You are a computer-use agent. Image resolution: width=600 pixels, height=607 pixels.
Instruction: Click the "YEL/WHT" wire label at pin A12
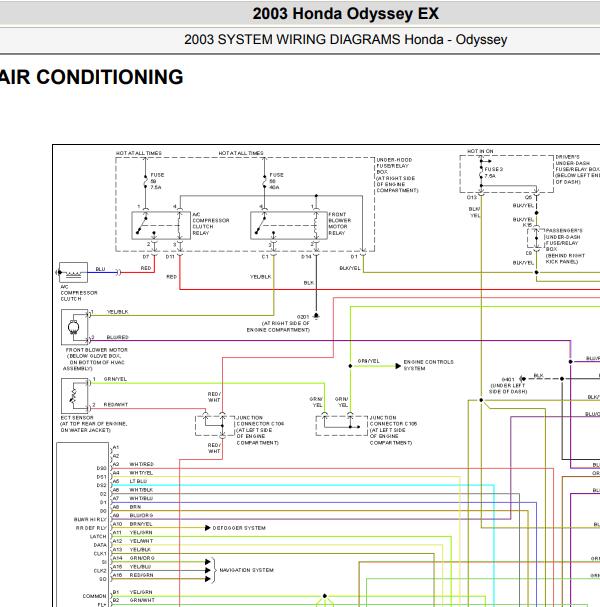click(141, 541)
